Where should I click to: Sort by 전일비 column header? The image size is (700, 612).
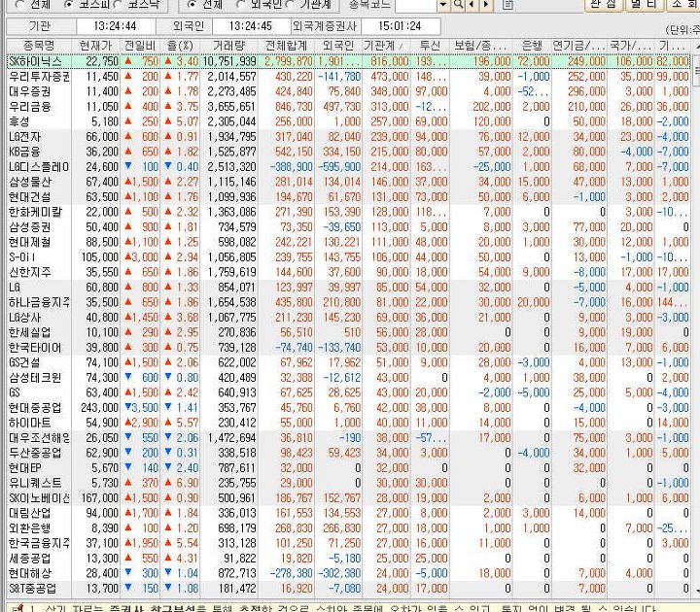click(140, 46)
